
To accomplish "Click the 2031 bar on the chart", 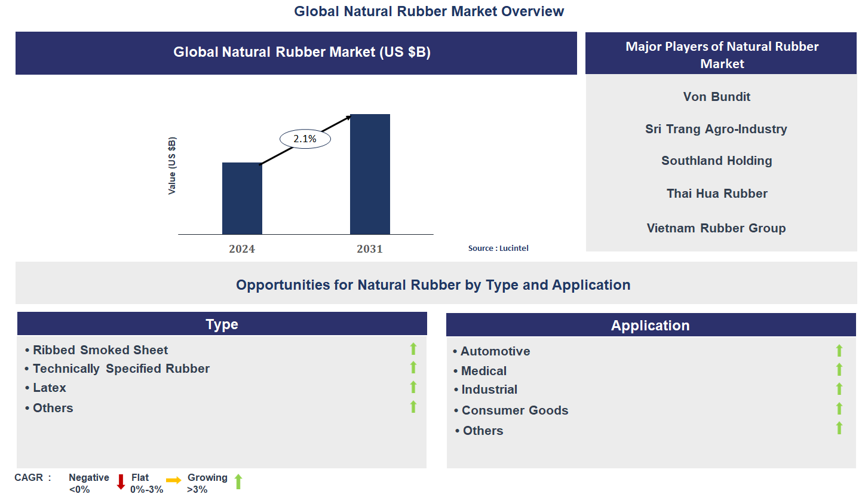I will [369, 173].
